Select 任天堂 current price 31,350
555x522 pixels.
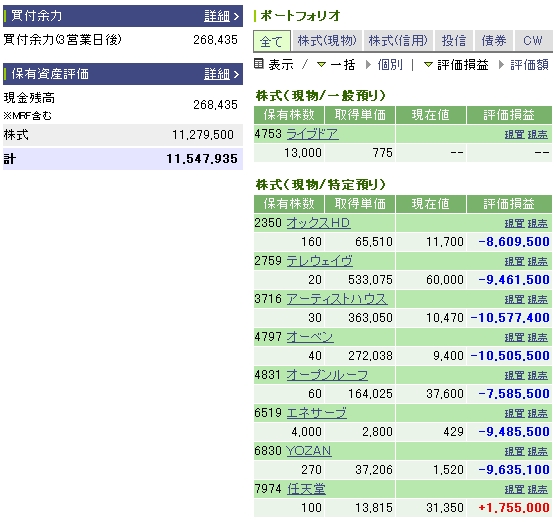click(445, 508)
